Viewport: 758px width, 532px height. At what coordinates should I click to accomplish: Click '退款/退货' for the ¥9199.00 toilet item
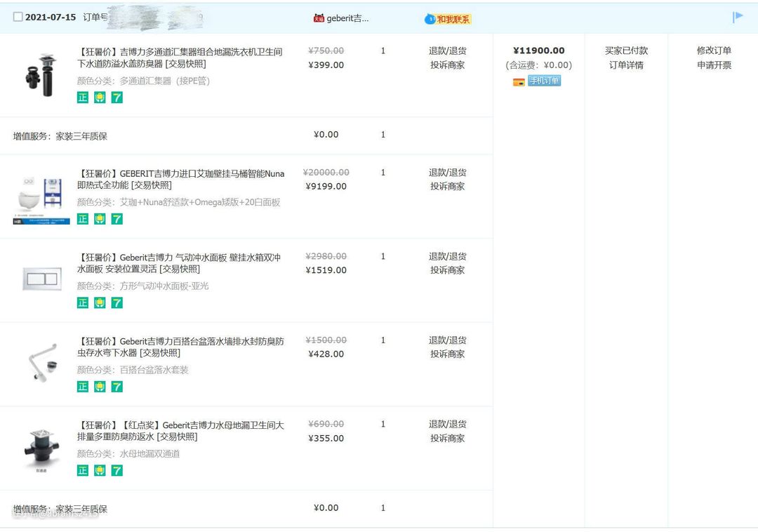447,173
